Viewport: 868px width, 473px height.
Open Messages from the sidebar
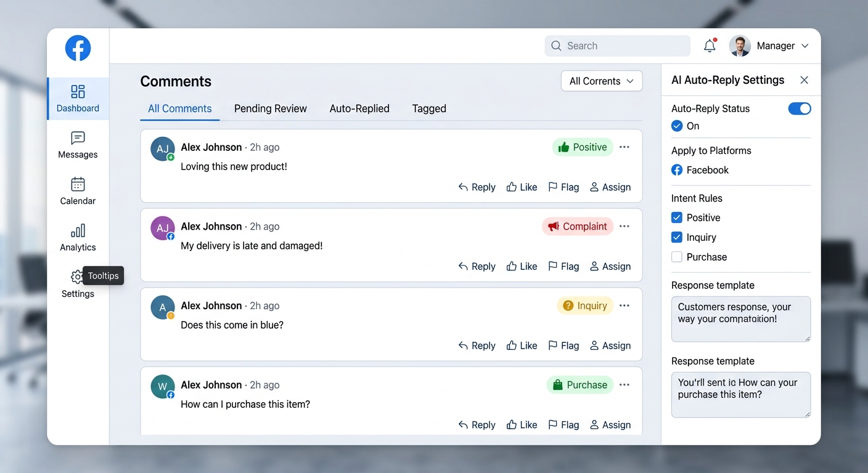(78, 145)
